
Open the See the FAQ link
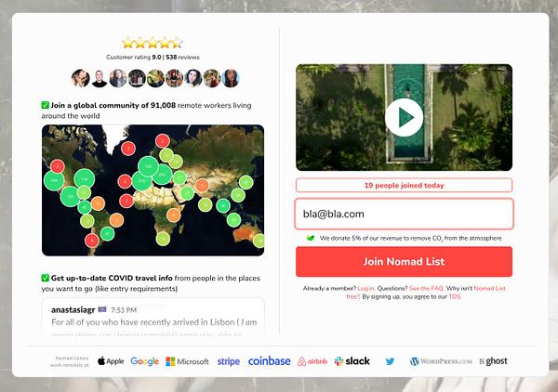pos(426,288)
